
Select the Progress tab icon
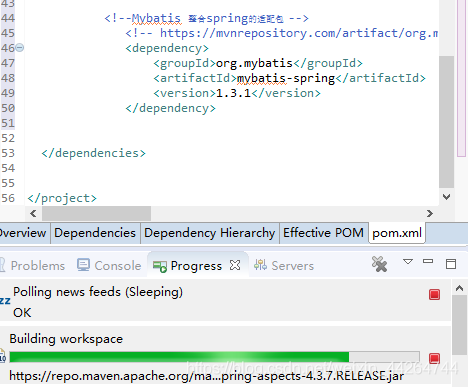tap(160, 266)
